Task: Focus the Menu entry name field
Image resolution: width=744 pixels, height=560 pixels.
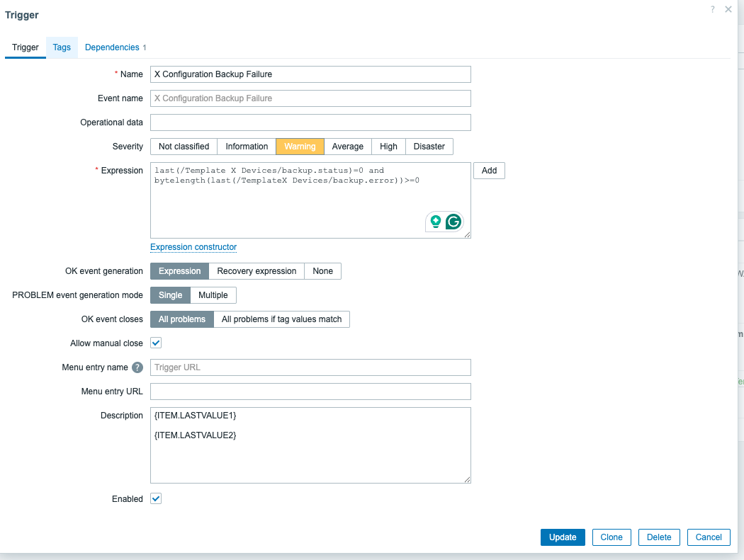Action: [x=311, y=367]
